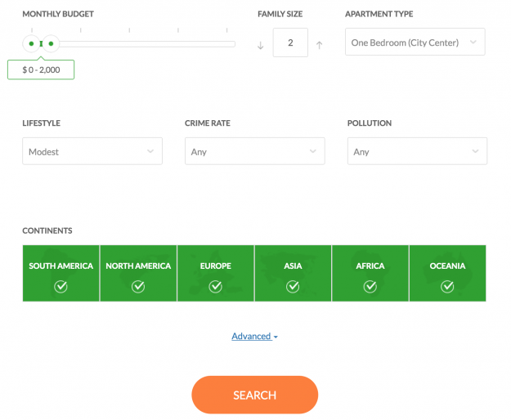511x420 pixels.
Task: Click the family size decrease down arrow
Action: 260,46
